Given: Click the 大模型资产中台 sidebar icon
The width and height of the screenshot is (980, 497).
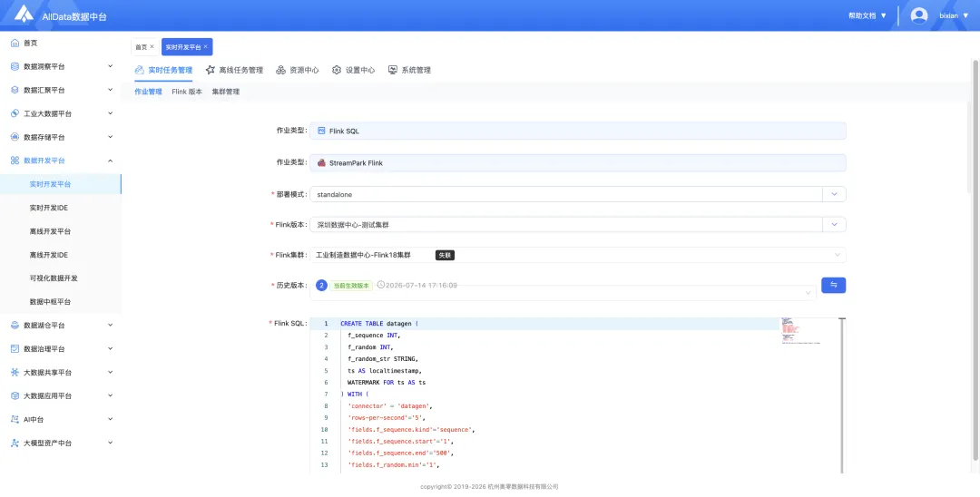Looking at the screenshot, I should point(15,443).
